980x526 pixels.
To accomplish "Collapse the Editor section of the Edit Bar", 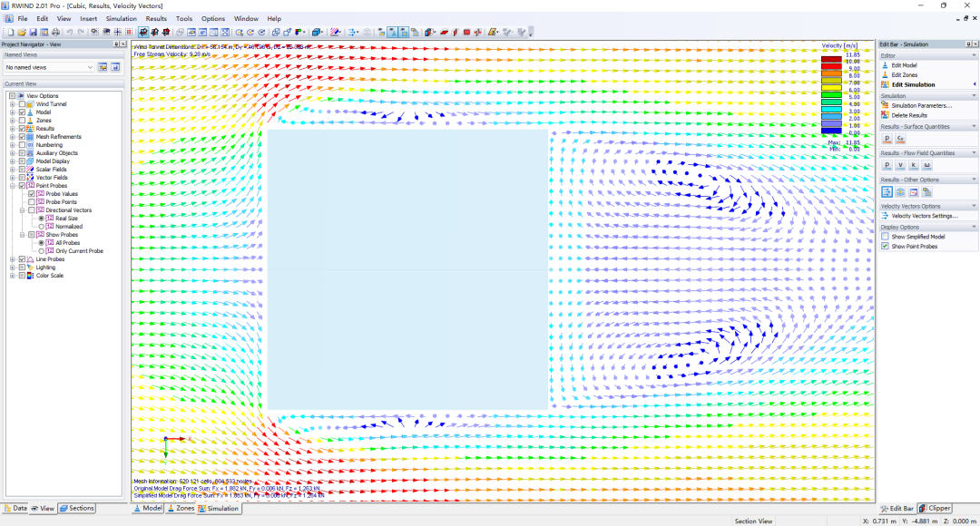I will point(974,55).
